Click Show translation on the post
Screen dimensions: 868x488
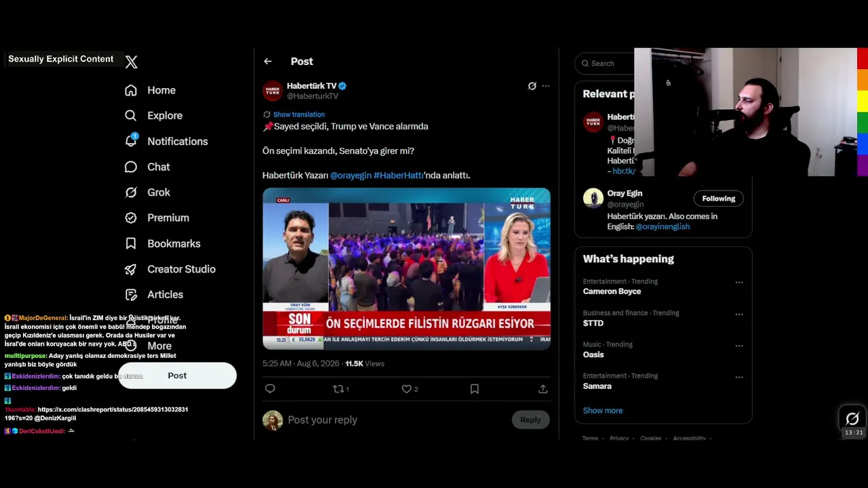[x=299, y=115]
